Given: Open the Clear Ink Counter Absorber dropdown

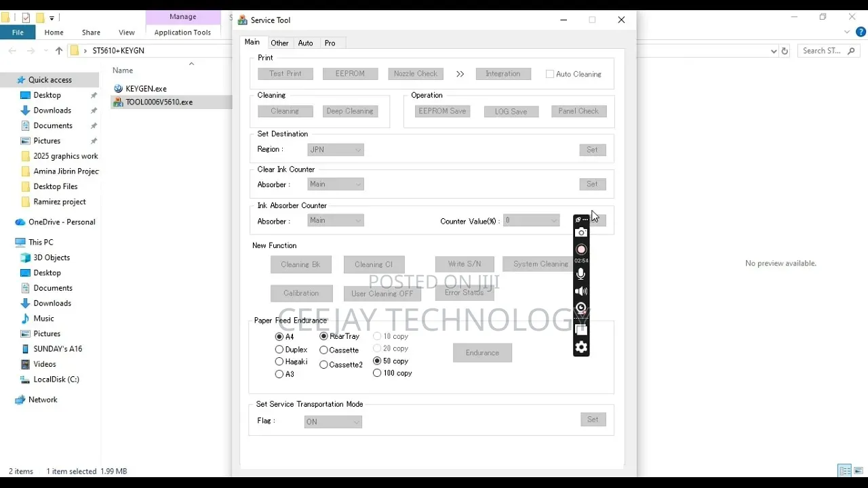Looking at the screenshot, I should [x=336, y=184].
